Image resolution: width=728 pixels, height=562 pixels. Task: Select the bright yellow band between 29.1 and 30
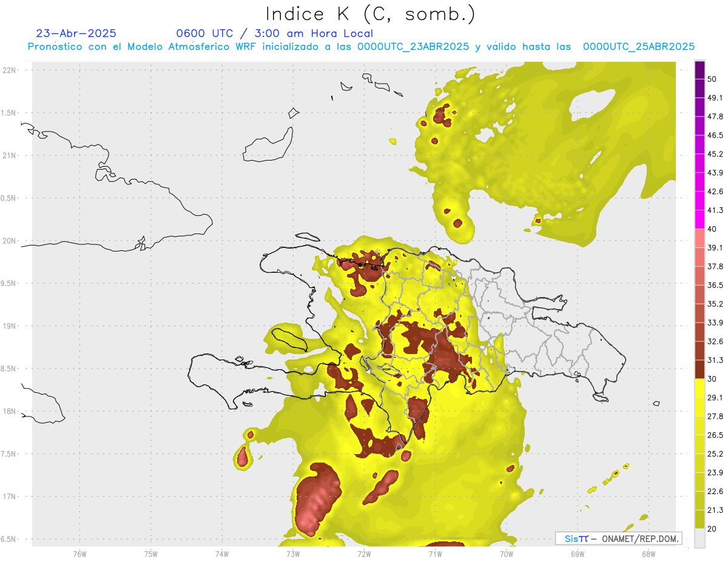(x=700, y=388)
